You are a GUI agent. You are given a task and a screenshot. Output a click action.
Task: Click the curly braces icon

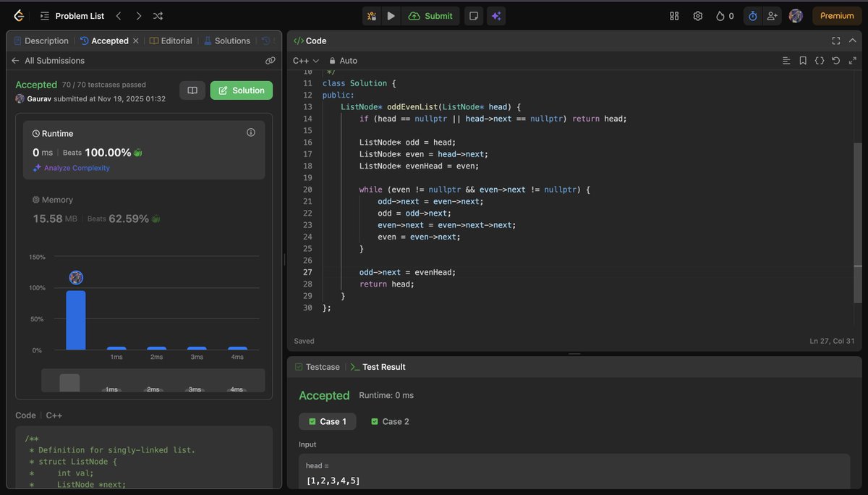tap(820, 61)
